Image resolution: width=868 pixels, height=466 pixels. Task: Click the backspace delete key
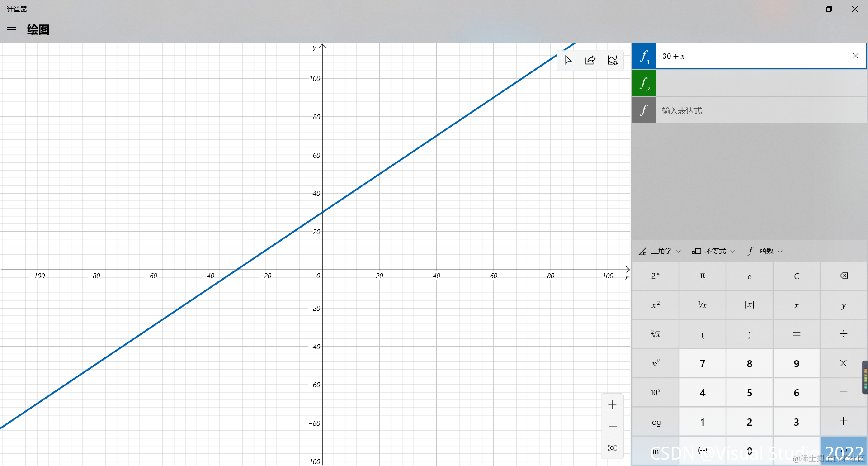point(844,276)
